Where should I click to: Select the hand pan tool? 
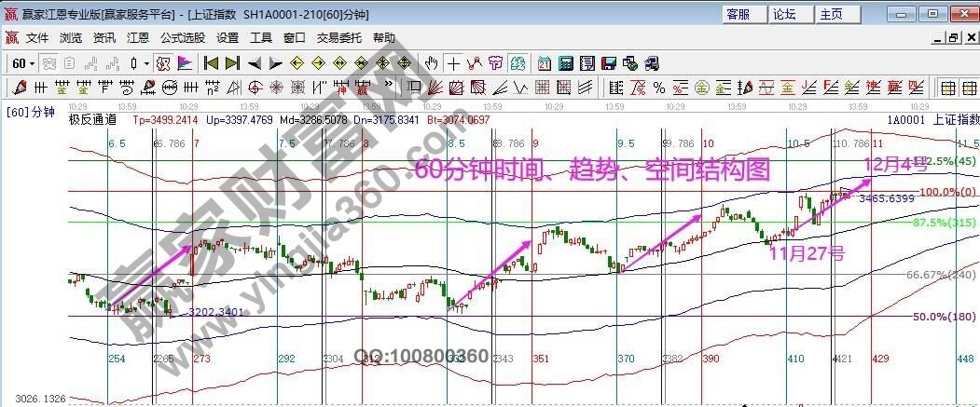[431, 63]
